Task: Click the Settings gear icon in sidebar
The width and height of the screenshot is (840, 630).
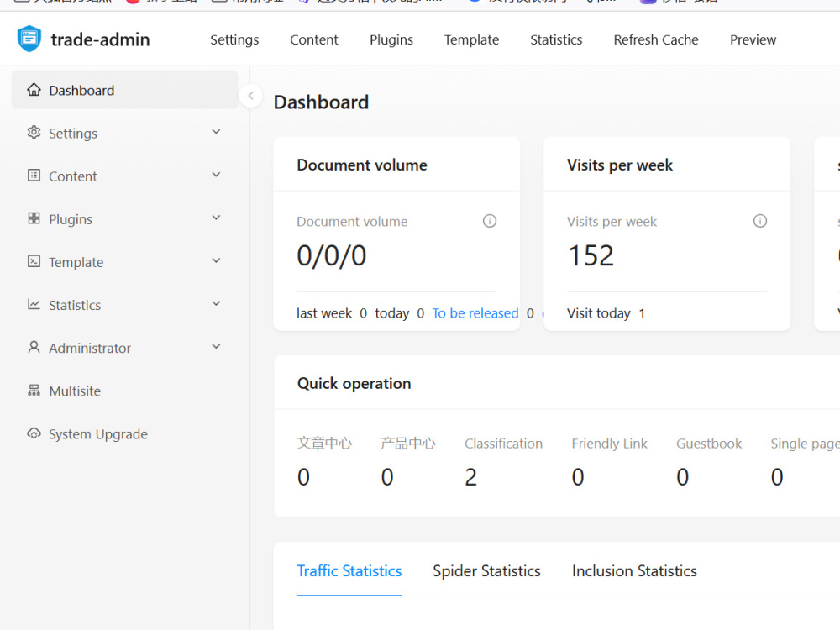Action: click(x=34, y=133)
